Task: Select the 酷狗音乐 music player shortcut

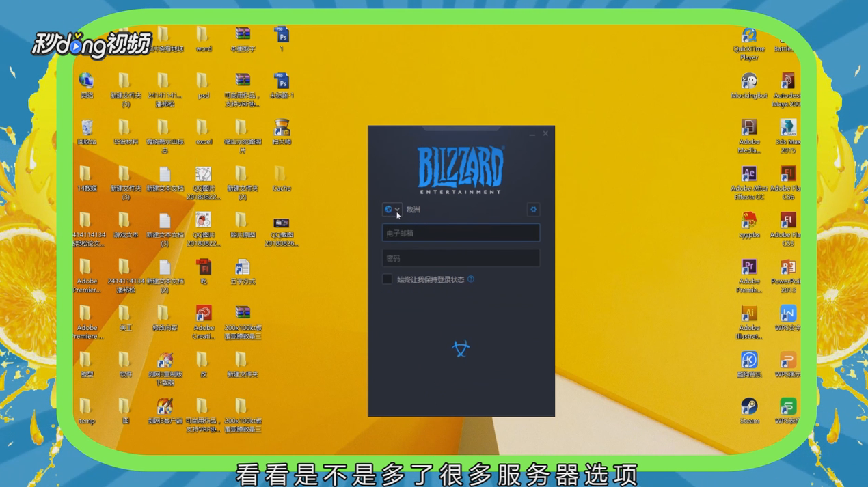Action: (749, 365)
